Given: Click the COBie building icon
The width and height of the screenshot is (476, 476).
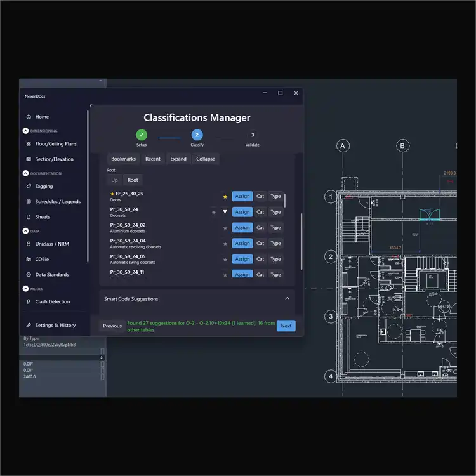Looking at the screenshot, I should pyautogui.click(x=29, y=259).
